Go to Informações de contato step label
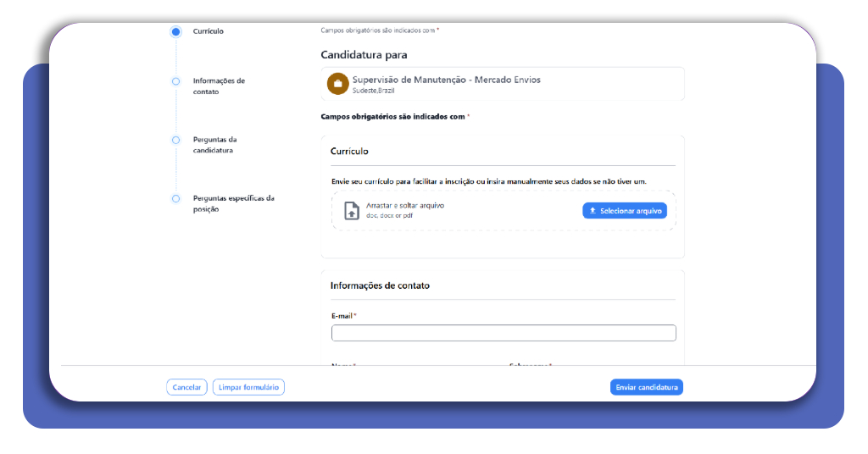Image resolution: width=868 pixels, height=454 pixels. (x=219, y=86)
